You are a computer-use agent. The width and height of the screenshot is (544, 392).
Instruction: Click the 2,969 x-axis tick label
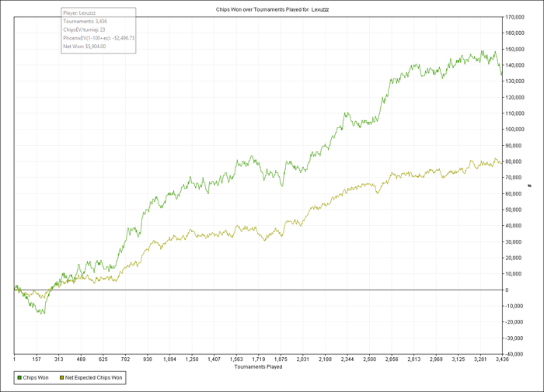[x=436, y=359]
